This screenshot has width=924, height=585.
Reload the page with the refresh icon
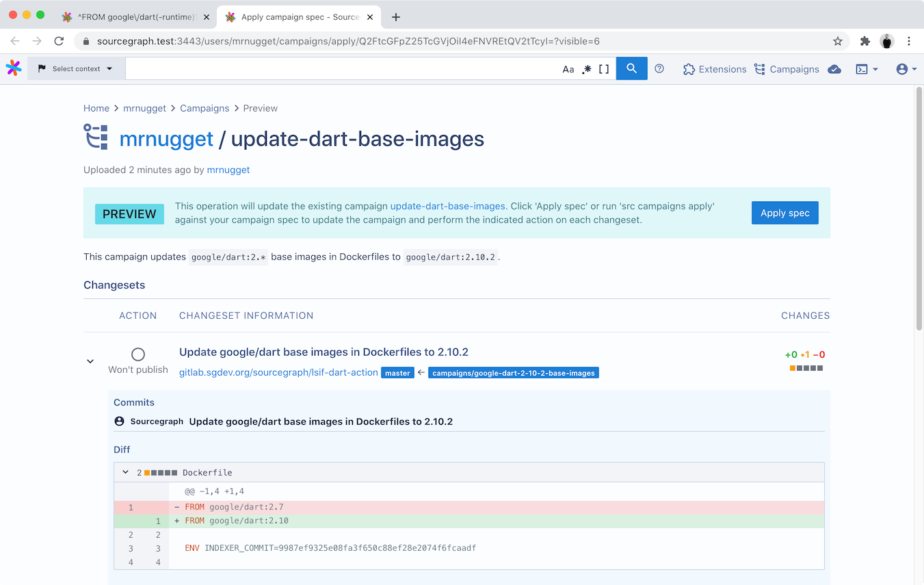coord(59,41)
